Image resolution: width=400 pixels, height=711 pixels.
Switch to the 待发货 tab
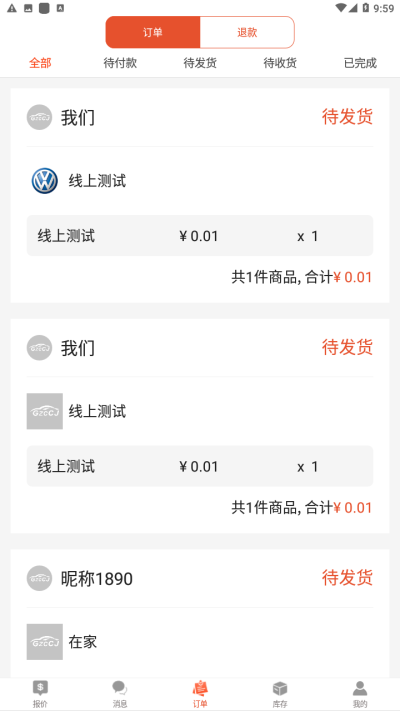(x=200, y=63)
